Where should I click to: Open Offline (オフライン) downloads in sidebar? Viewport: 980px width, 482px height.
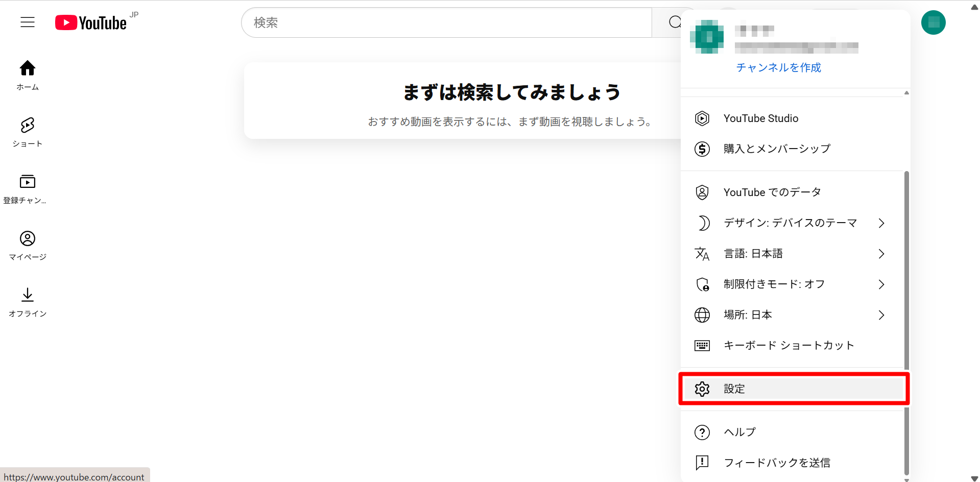28,302
